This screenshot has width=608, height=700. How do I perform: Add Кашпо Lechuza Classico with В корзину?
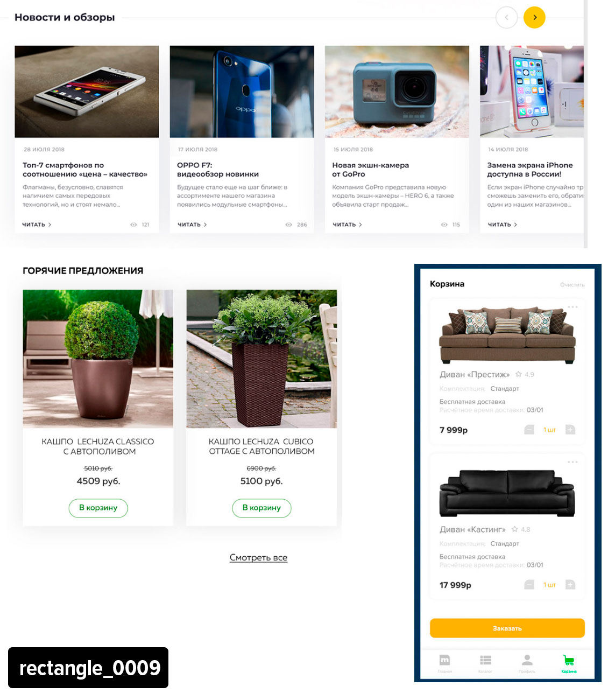98,508
